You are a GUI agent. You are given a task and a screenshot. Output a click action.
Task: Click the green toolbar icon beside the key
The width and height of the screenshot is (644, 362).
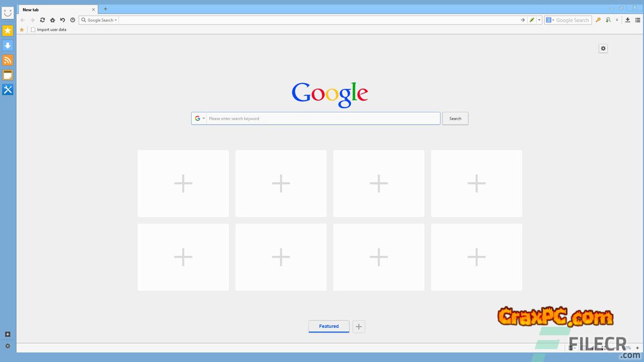[x=608, y=20]
